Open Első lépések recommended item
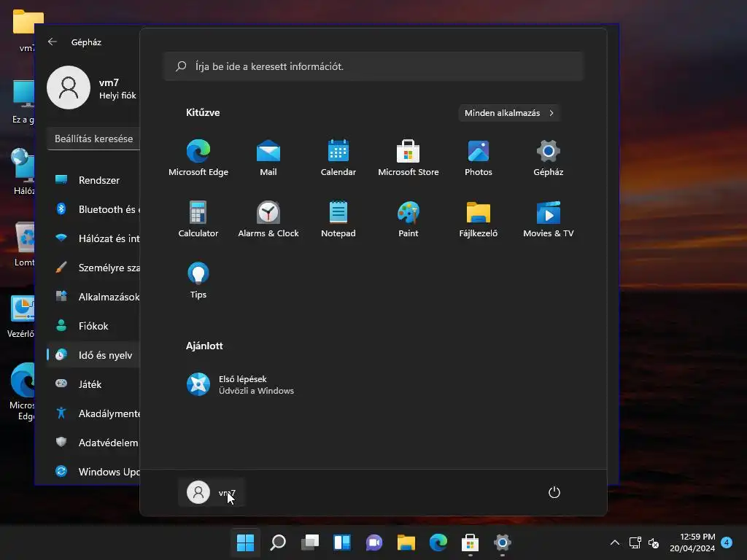Viewport: 747px width, 560px height. (x=240, y=385)
